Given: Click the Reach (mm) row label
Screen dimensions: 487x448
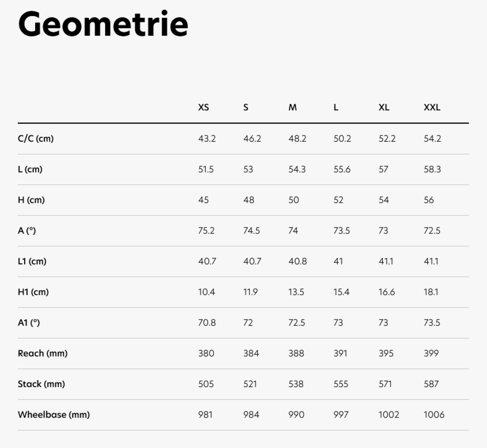Looking at the screenshot, I should (x=43, y=353).
